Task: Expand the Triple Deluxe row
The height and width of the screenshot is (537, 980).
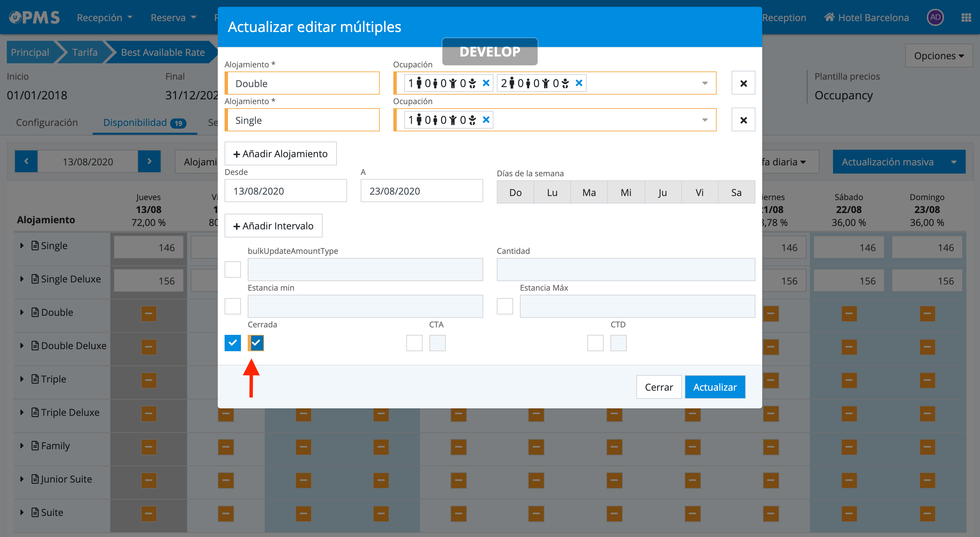Action: [x=22, y=412]
